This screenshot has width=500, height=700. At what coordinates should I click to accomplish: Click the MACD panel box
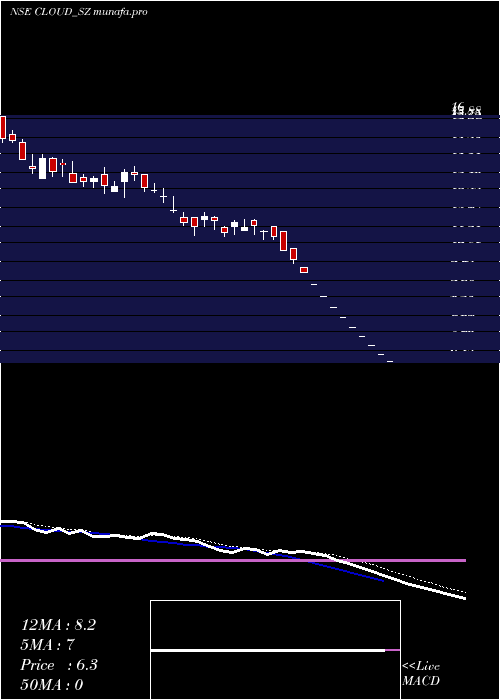(x=275, y=650)
